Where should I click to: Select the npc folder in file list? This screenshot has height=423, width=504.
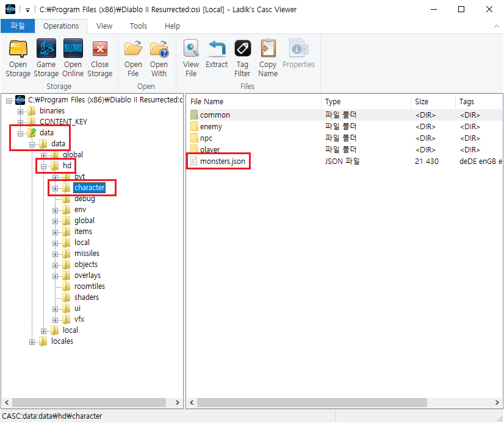pos(206,138)
